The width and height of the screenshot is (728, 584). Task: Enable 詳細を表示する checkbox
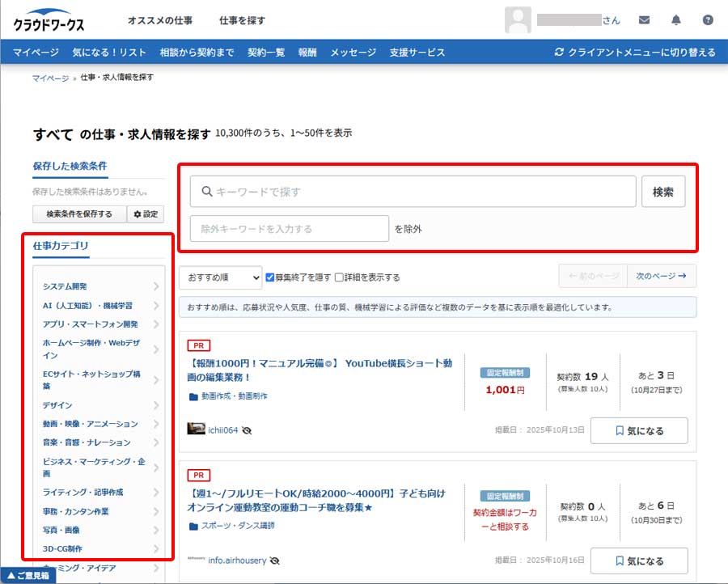click(x=340, y=277)
